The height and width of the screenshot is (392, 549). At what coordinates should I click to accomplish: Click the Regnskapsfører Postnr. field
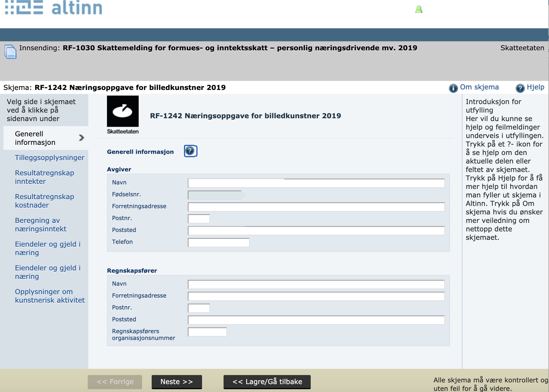point(199,308)
